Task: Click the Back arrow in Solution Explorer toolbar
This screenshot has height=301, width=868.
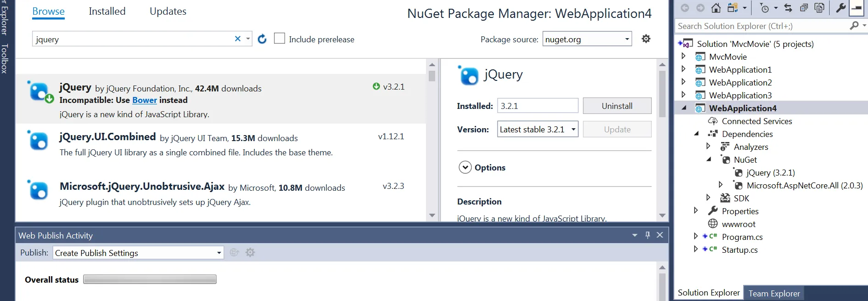Action: pos(685,8)
